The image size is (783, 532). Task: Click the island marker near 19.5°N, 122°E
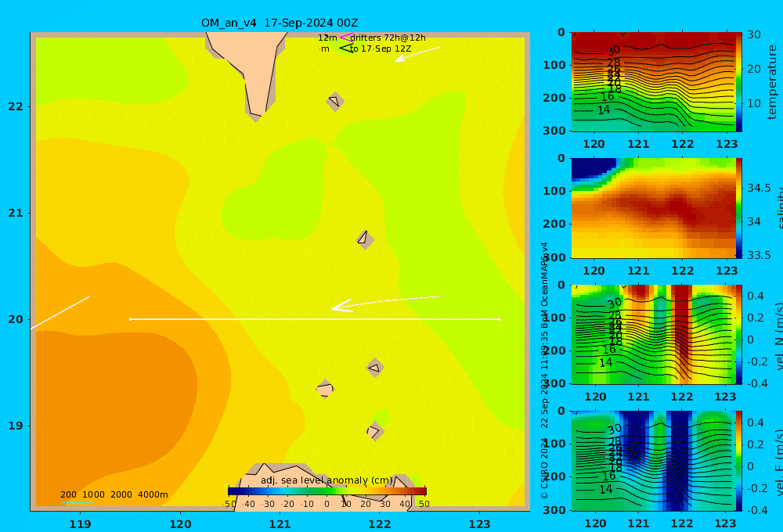375,368
